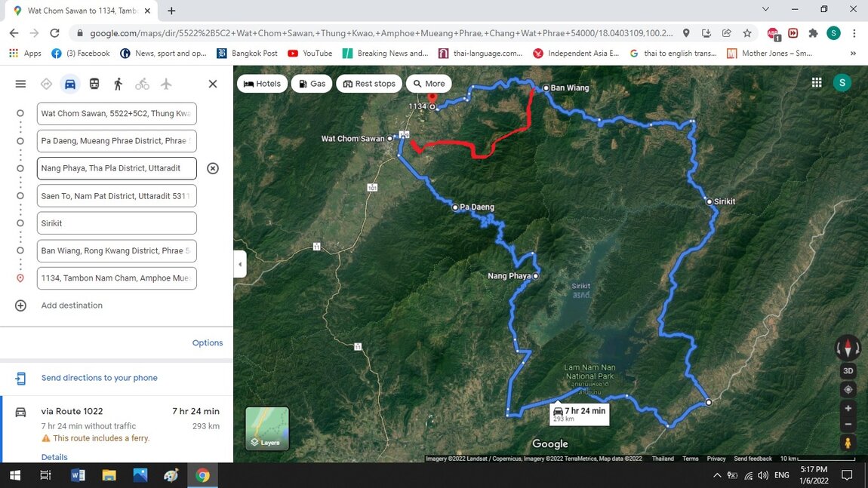This screenshot has width=868, height=488.
Task: Select the transit travel mode
Action: pos(94,84)
